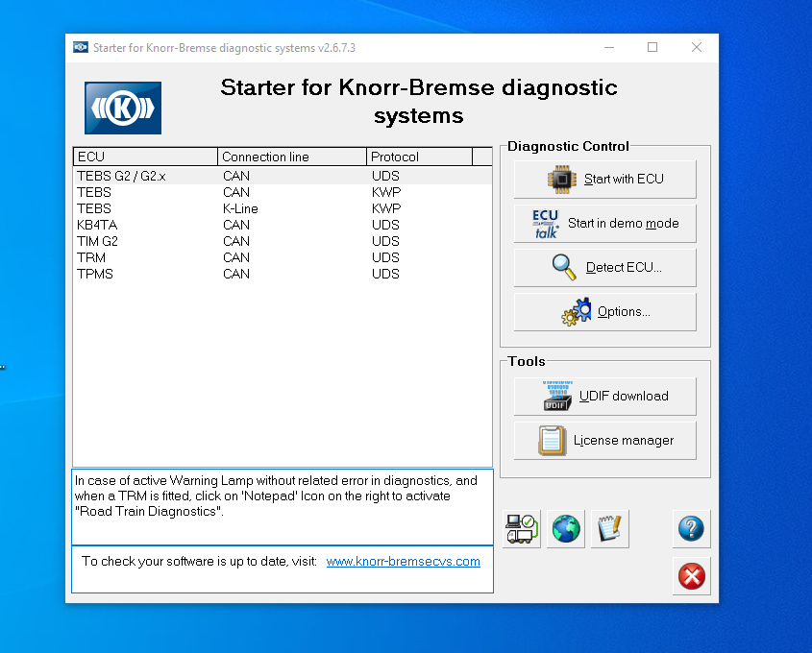
Task: Maximize the Starter window
Action: click(652, 48)
